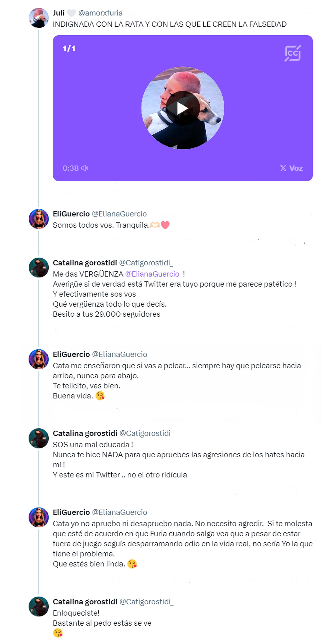334x644 pixels.
Task: Open the @amorxfuria handle link
Action: [100, 13]
